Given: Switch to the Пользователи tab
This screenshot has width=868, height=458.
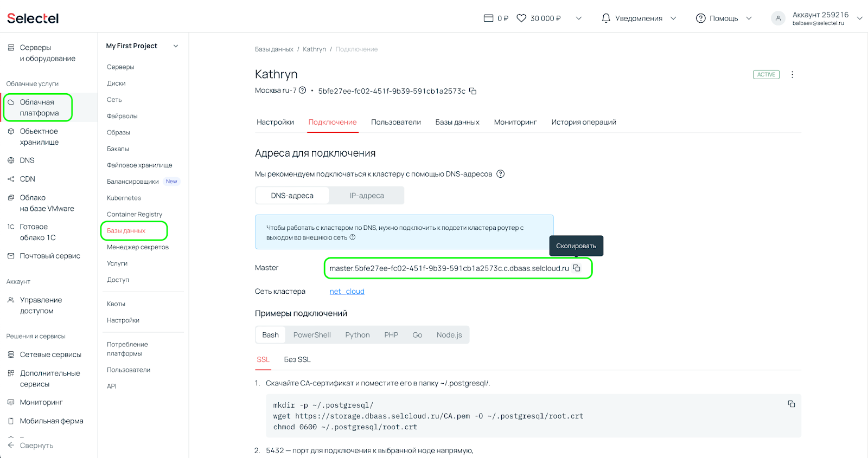Looking at the screenshot, I should 396,122.
